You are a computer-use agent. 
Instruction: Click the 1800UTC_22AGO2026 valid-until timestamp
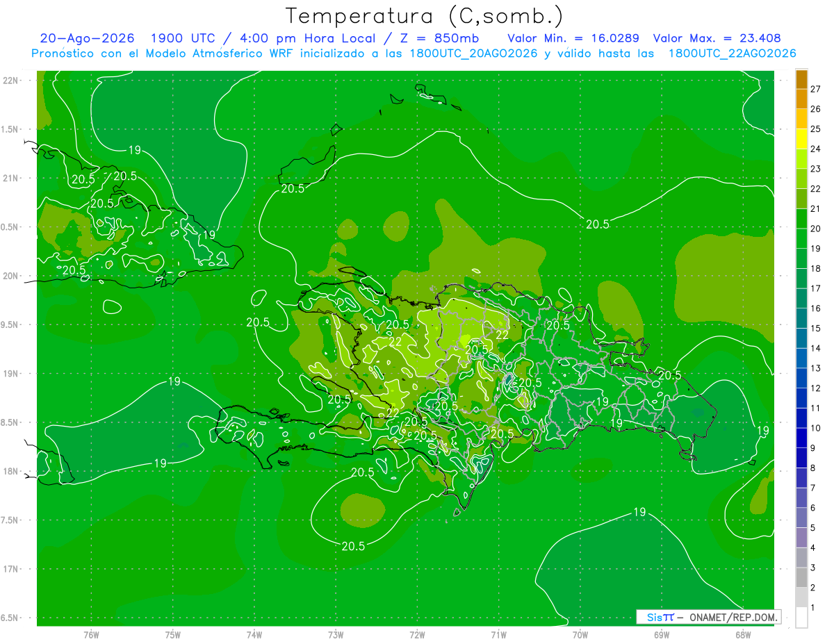pyautogui.click(x=732, y=53)
